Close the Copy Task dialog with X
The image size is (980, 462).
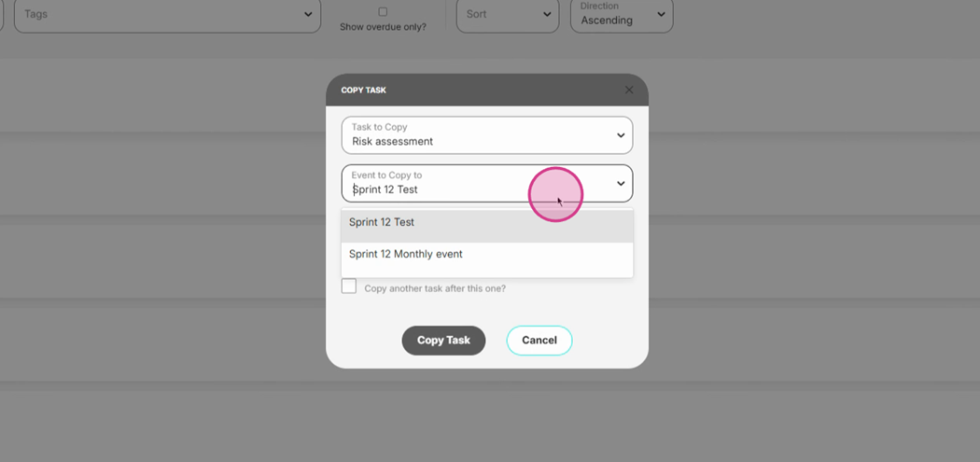point(629,91)
